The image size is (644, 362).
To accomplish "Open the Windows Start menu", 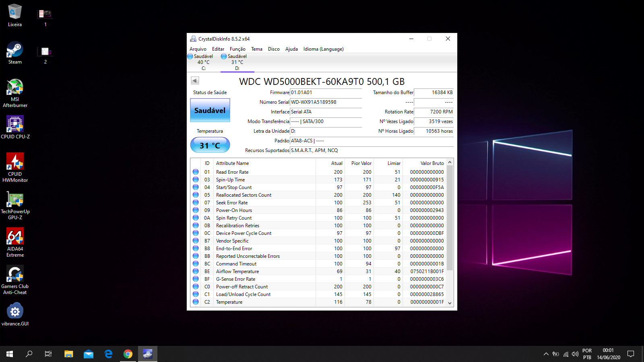I will 10,354.
